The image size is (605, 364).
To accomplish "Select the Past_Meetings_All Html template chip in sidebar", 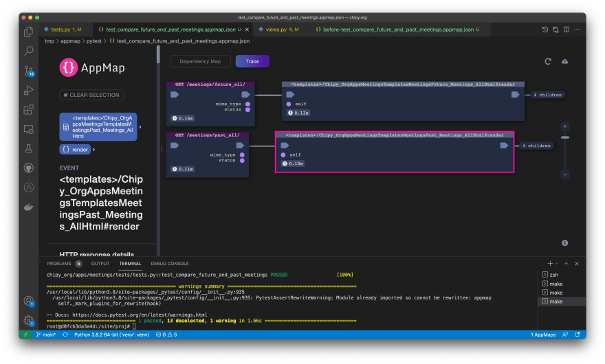I will pyautogui.click(x=98, y=127).
